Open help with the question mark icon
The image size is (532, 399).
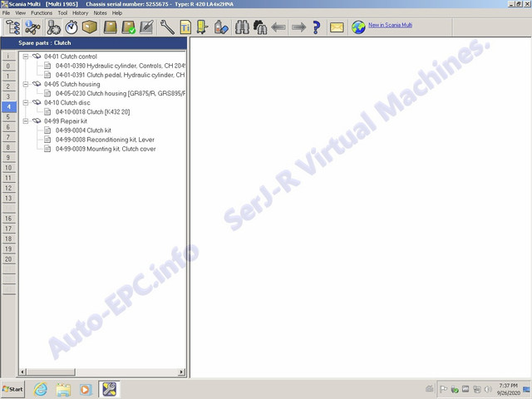tap(316, 27)
